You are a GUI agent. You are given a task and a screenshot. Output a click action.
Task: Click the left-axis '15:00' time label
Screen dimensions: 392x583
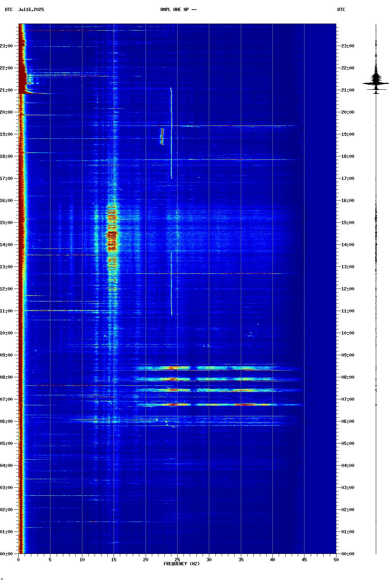(6, 223)
